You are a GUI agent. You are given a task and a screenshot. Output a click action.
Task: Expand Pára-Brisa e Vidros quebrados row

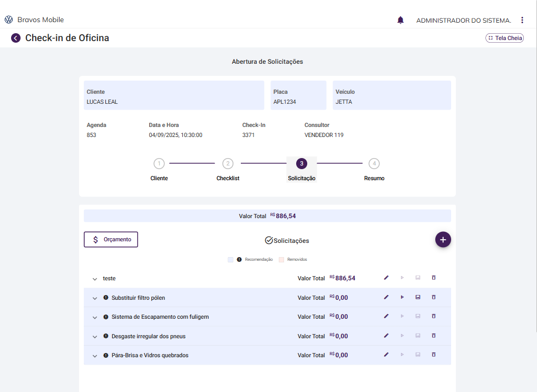pyautogui.click(x=95, y=356)
